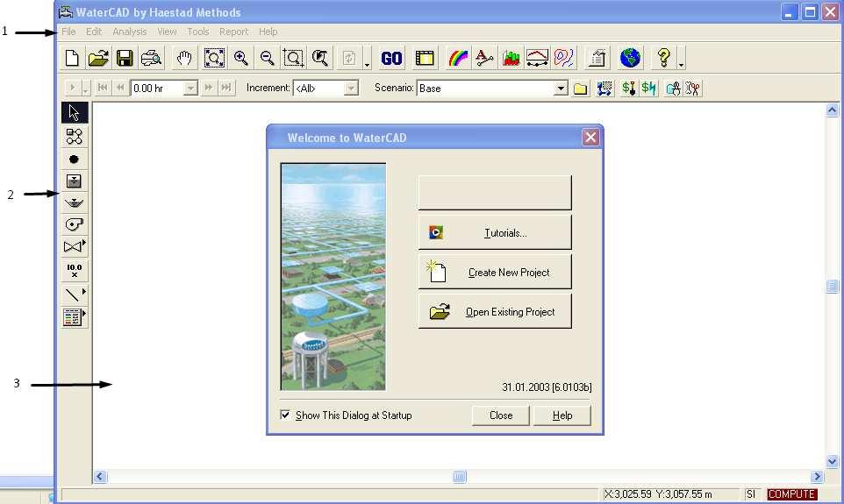
Task: Click the Open file folder icon
Action: point(98,58)
